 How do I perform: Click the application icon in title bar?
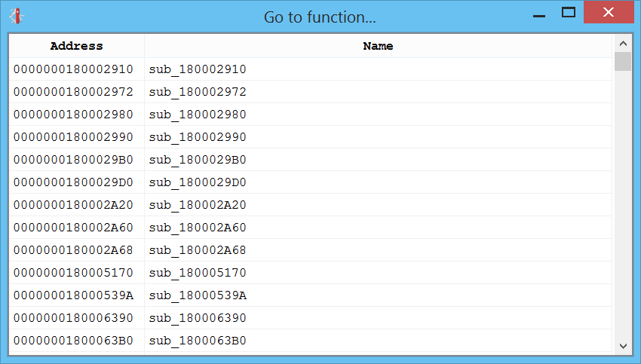point(17,17)
